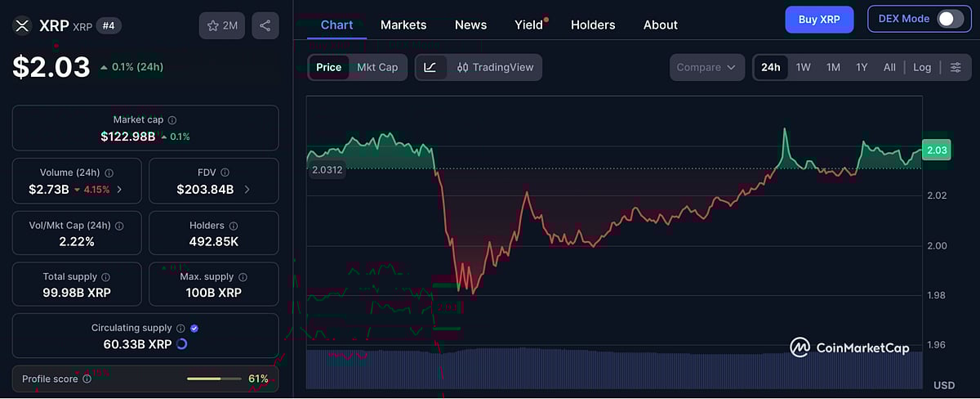Image resolution: width=980 pixels, height=399 pixels.
Task: Enable Log scale
Action: click(x=922, y=67)
